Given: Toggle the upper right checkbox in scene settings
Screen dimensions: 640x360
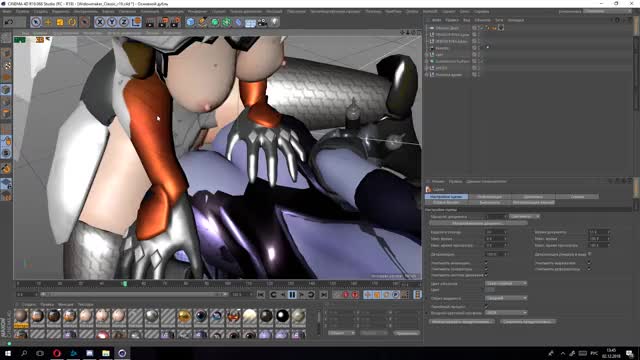Looking at the screenshot, I should pyautogui.click(x=589, y=263).
